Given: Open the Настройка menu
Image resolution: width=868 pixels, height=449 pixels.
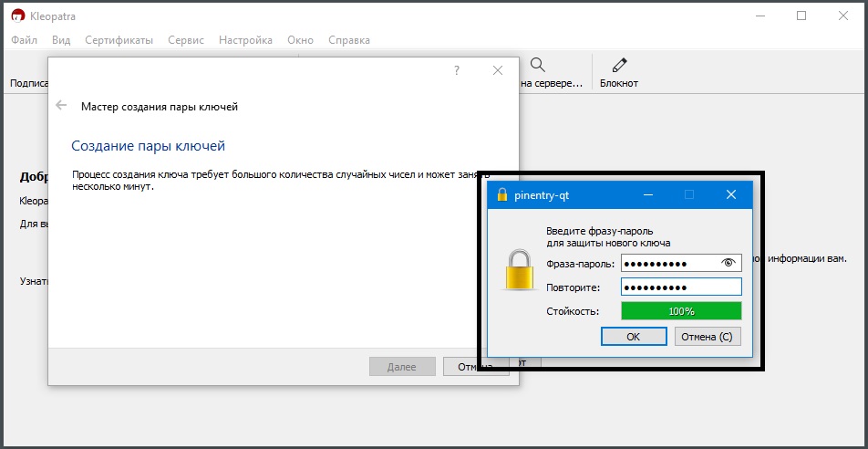Looking at the screenshot, I should [x=246, y=40].
